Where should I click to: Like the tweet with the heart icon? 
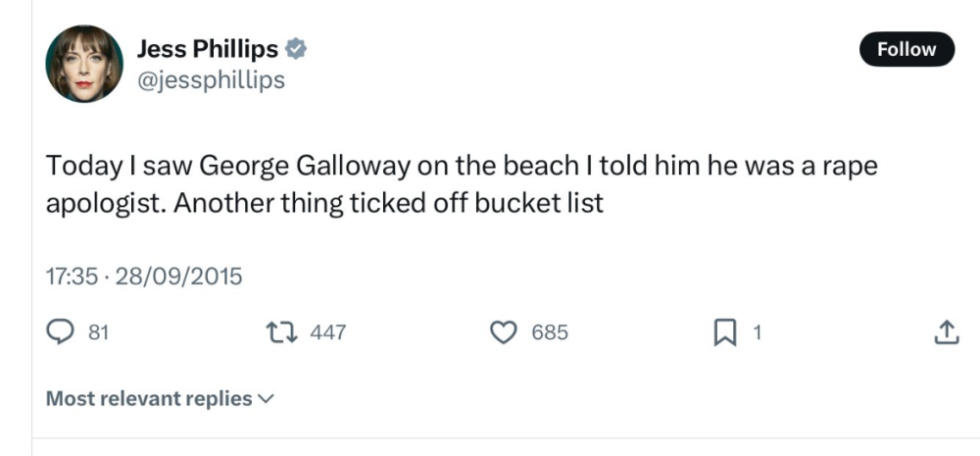click(504, 333)
